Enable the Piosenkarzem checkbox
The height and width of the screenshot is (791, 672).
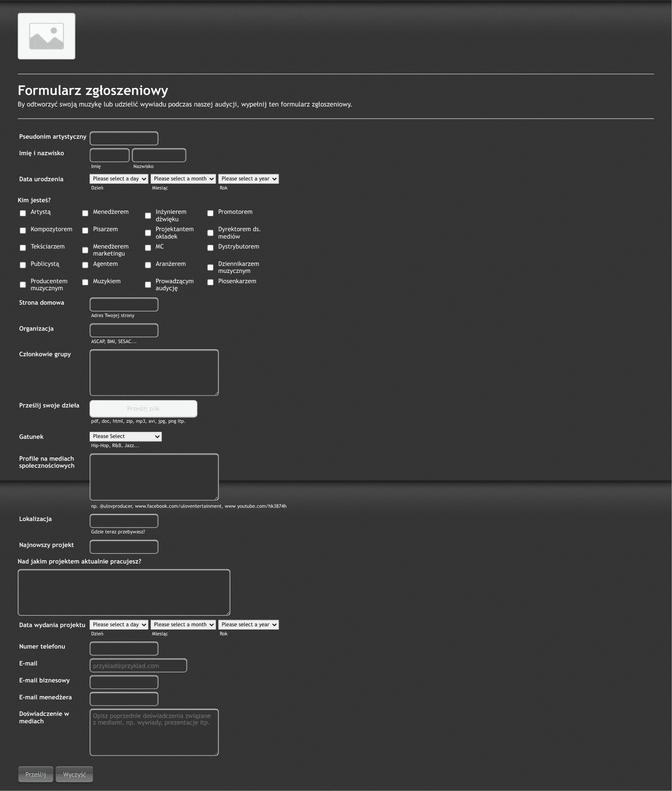click(210, 282)
